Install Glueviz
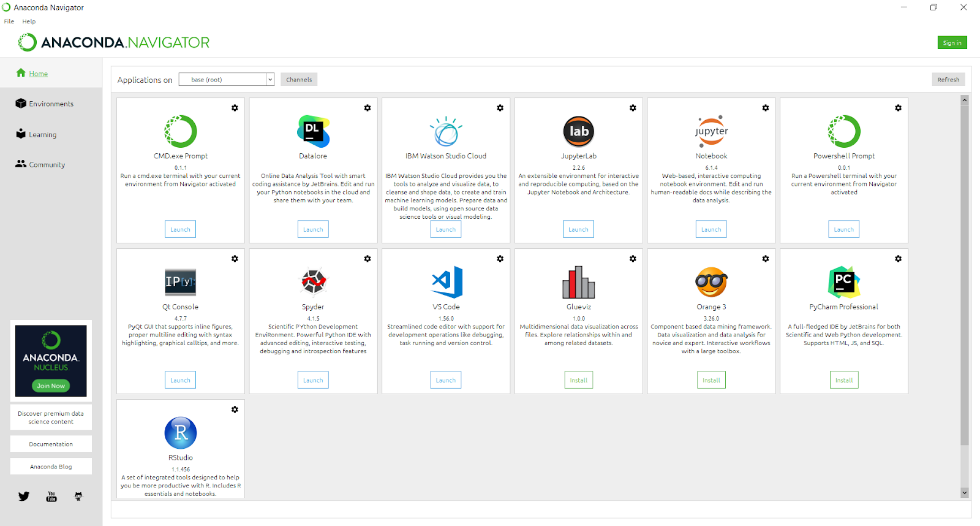 [x=578, y=380]
